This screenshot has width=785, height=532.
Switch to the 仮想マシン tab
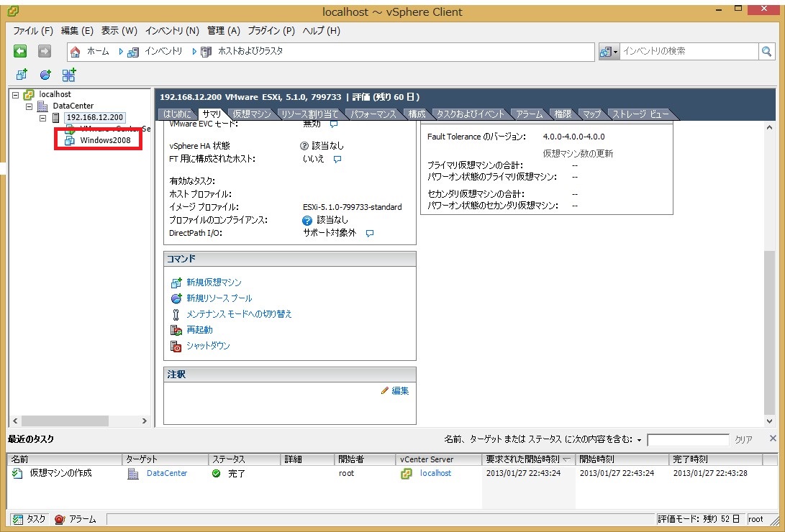coord(251,114)
